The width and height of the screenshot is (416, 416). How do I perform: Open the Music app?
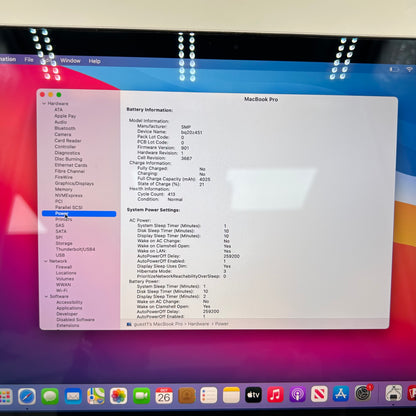click(275, 395)
